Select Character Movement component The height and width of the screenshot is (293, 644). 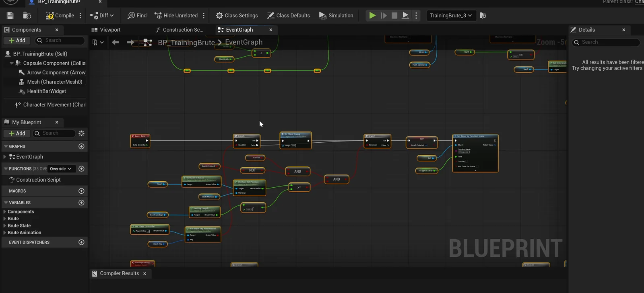51,105
